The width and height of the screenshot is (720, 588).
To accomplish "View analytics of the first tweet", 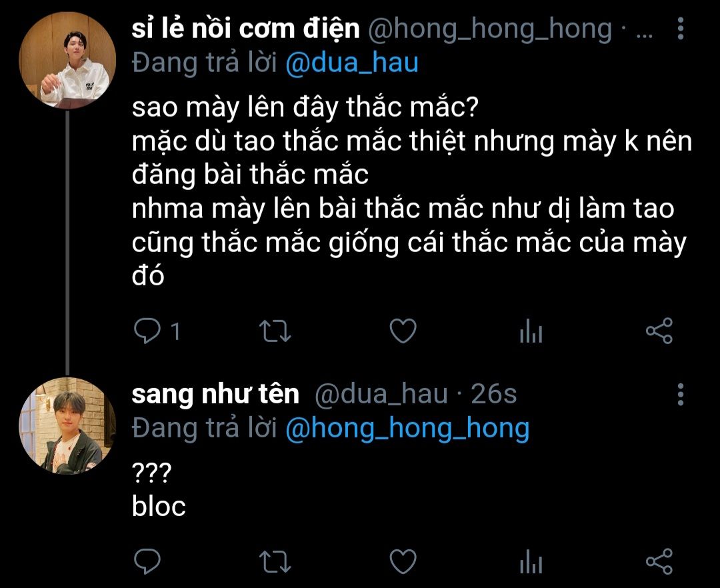I will point(531,331).
